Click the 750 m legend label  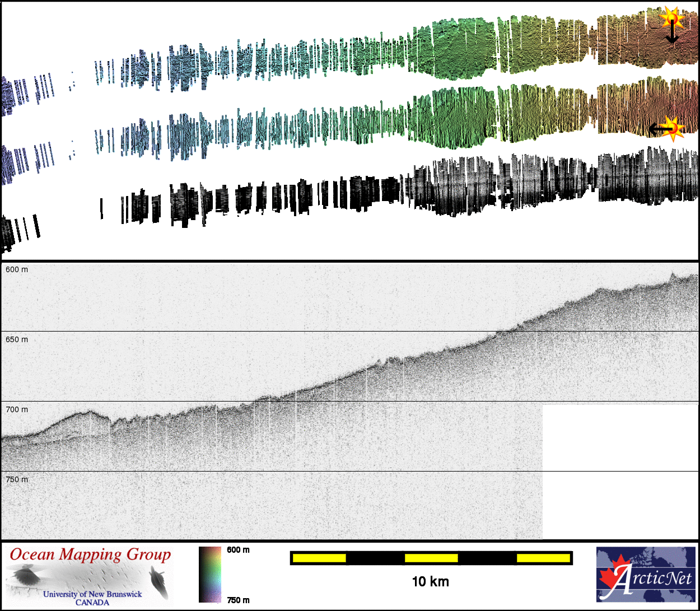(x=238, y=600)
